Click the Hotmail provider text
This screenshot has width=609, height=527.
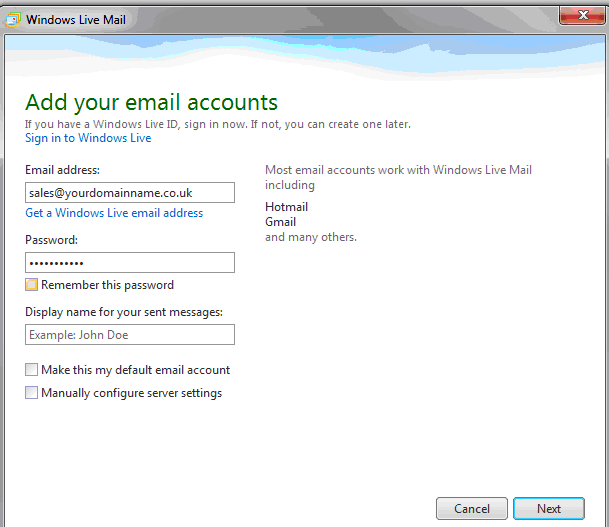pyautogui.click(x=286, y=207)
